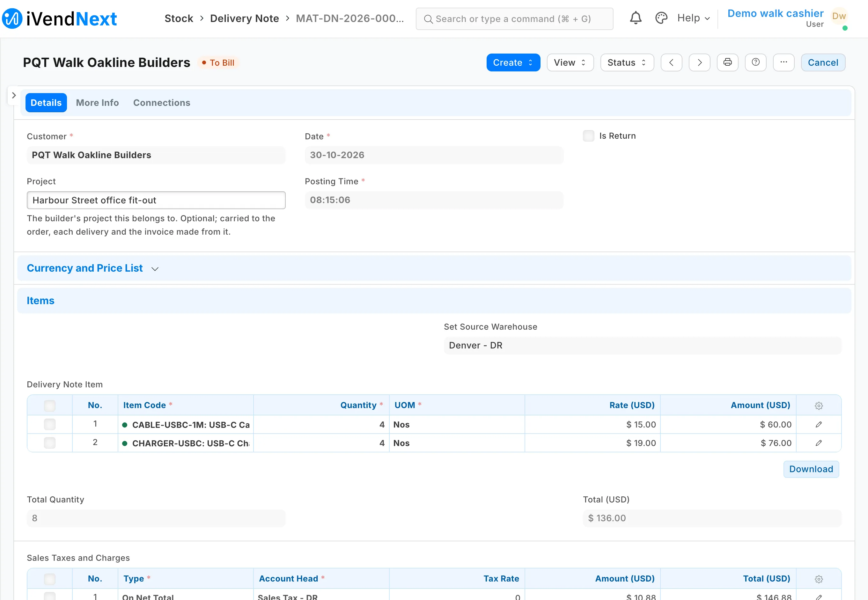This screenshot has width=868, height=600.
Task: Click the Customer field value
Action: 156,155
